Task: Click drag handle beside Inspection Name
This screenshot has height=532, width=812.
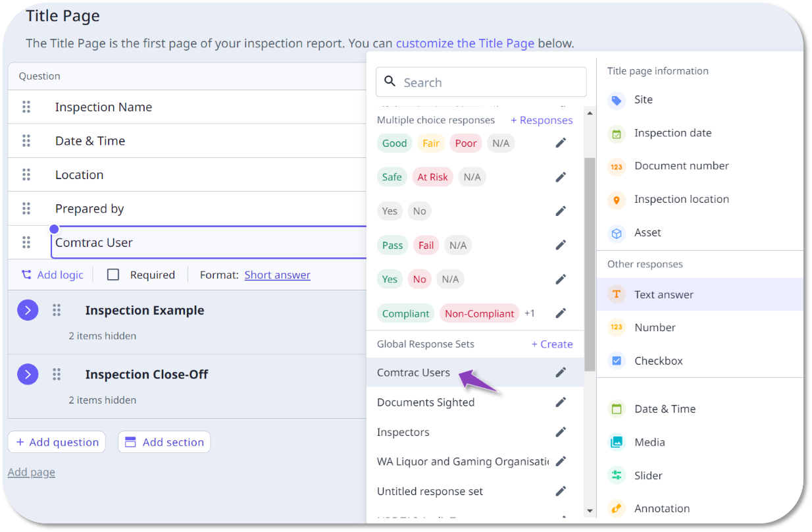Action: click(x=26, y=107)
